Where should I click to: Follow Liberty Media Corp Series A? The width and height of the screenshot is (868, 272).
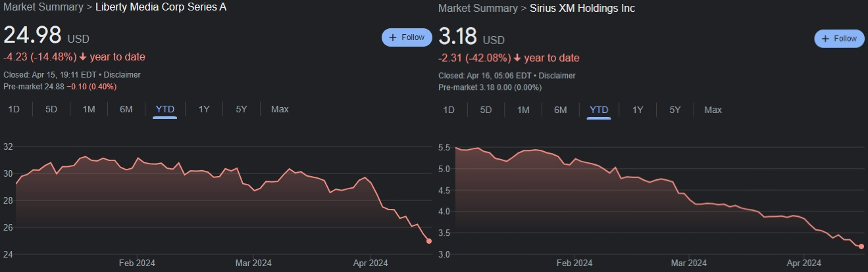pyautogui.click(x=407, y=37)
